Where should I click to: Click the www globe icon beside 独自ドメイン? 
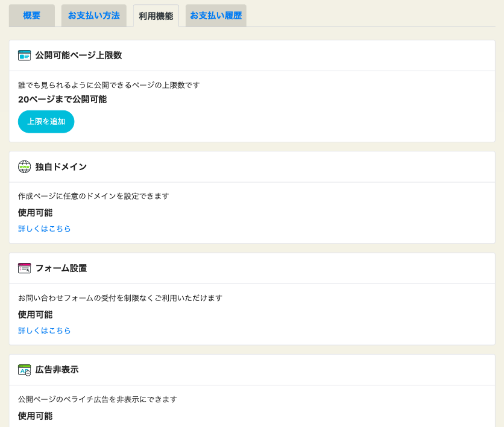tap(25, 166)
